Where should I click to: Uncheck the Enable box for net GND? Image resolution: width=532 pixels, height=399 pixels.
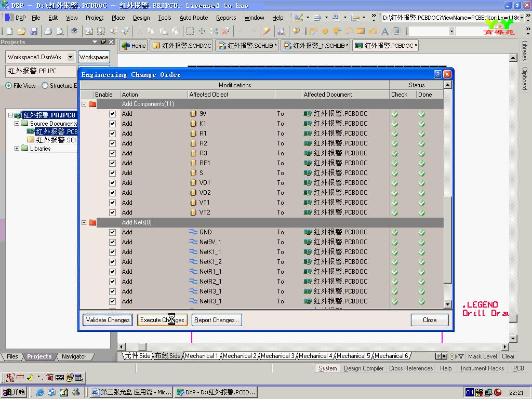point(112,232)
